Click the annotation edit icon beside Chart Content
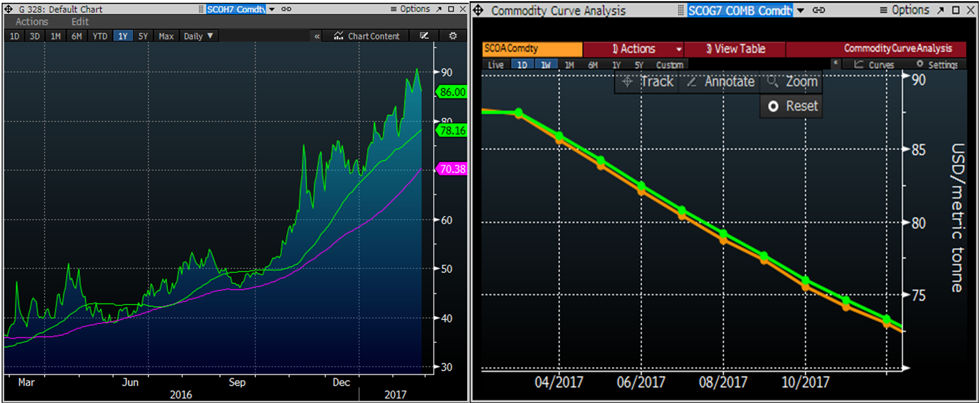 click(424, 36)
